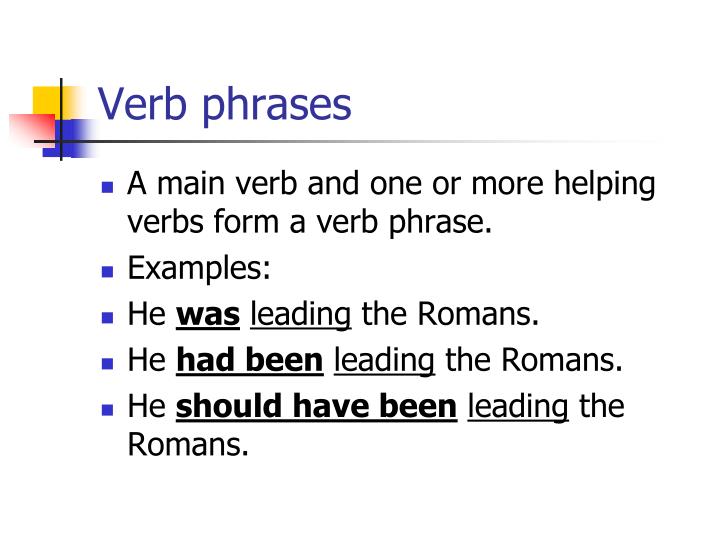Click the 'Verb phrases' slide title
This screenshot has height=540, width=720.
pyautogui.click(x=225, y=106)
